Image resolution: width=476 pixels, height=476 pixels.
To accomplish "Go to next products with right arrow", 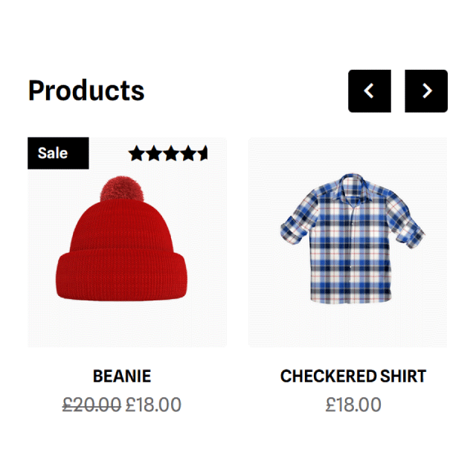I will point(426,91).
